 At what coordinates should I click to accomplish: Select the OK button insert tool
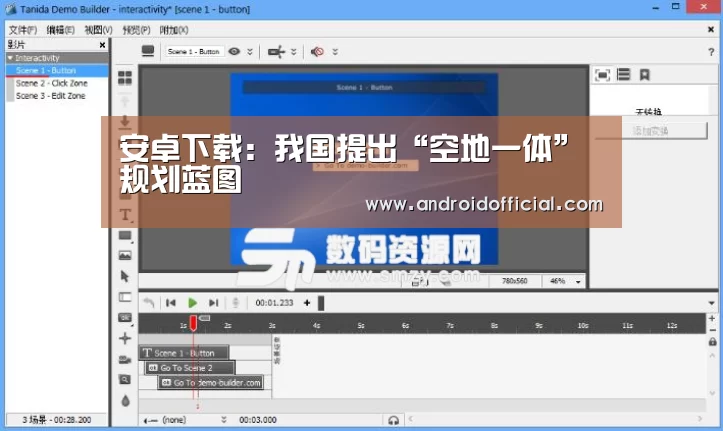(x=125, y=318)
